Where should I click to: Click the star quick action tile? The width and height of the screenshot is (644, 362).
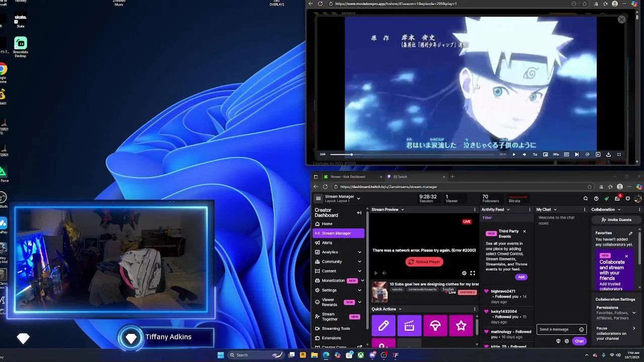[461, 326]
